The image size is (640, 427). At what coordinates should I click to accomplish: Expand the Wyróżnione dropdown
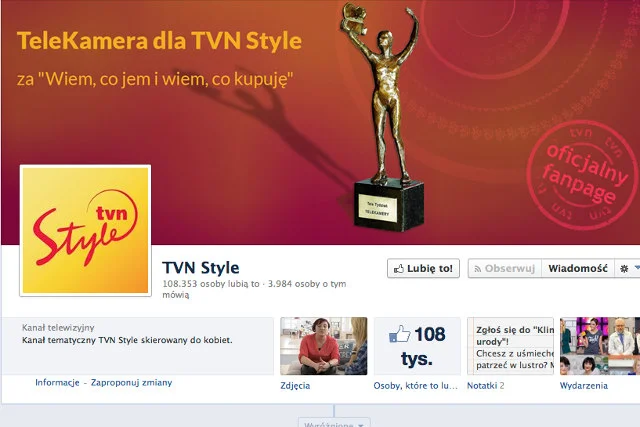334,423
